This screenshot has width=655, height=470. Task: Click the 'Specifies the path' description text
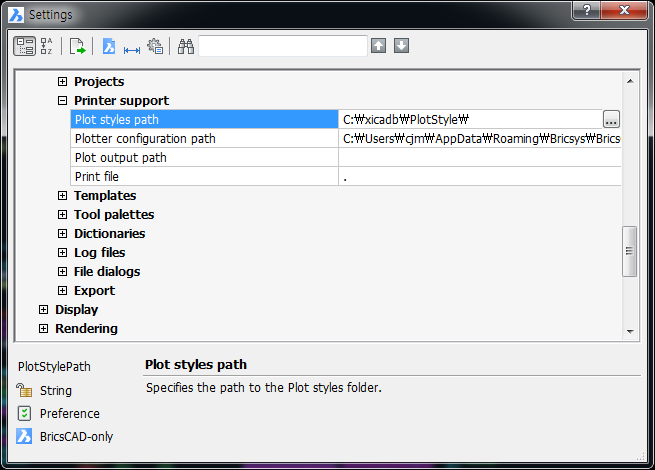coord(264,387)
